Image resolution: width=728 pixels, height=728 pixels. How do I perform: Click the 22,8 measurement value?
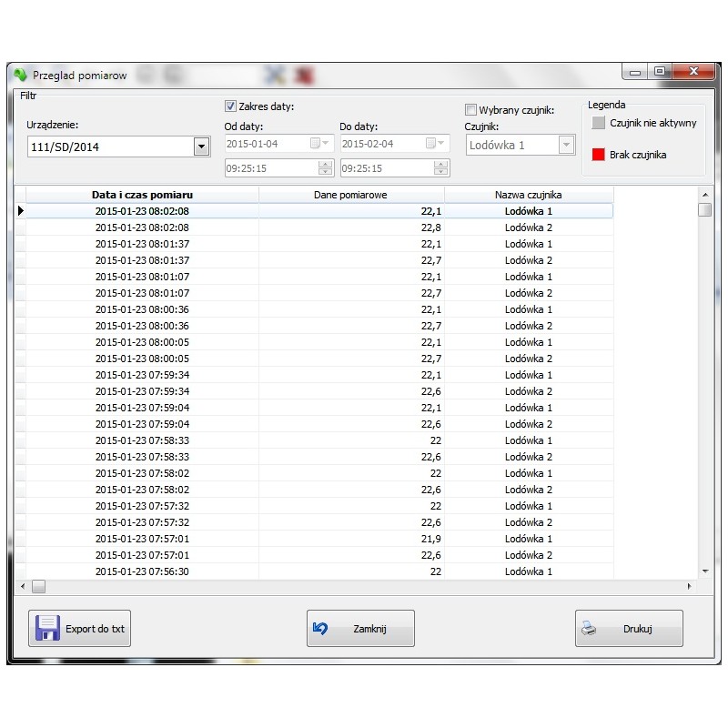tap(430, 227)
